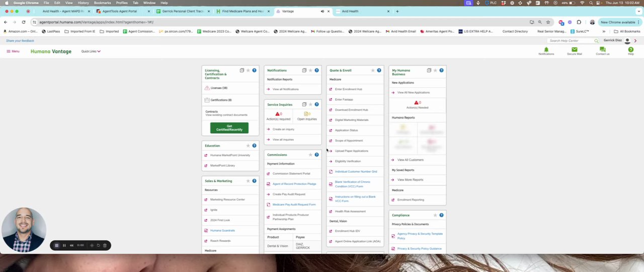Delete recording with the trash icon
The image size is (644, 272).
(x=105, y=245)
